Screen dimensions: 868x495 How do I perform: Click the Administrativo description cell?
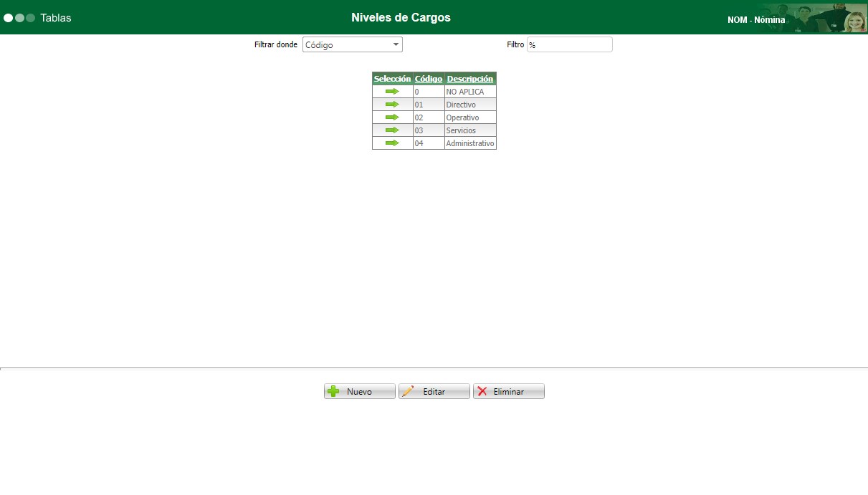[470, 143]
